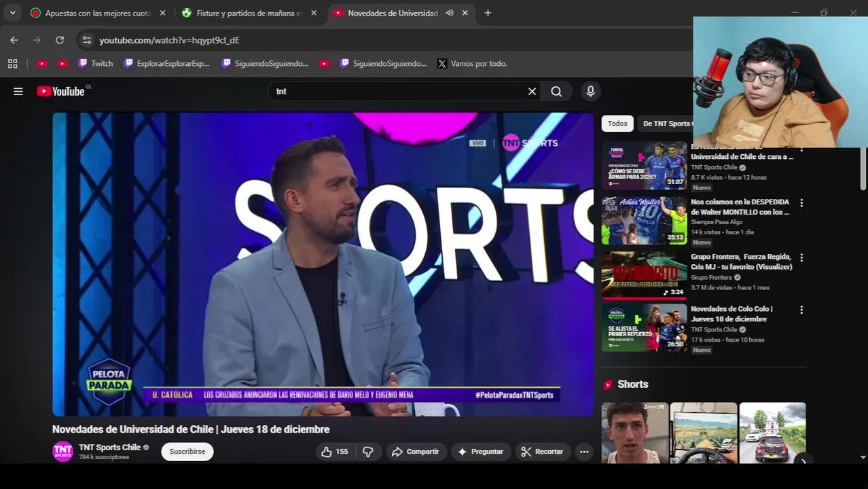Click the search magnifier button
The image size is (868, 489).
tap(556, 91)
